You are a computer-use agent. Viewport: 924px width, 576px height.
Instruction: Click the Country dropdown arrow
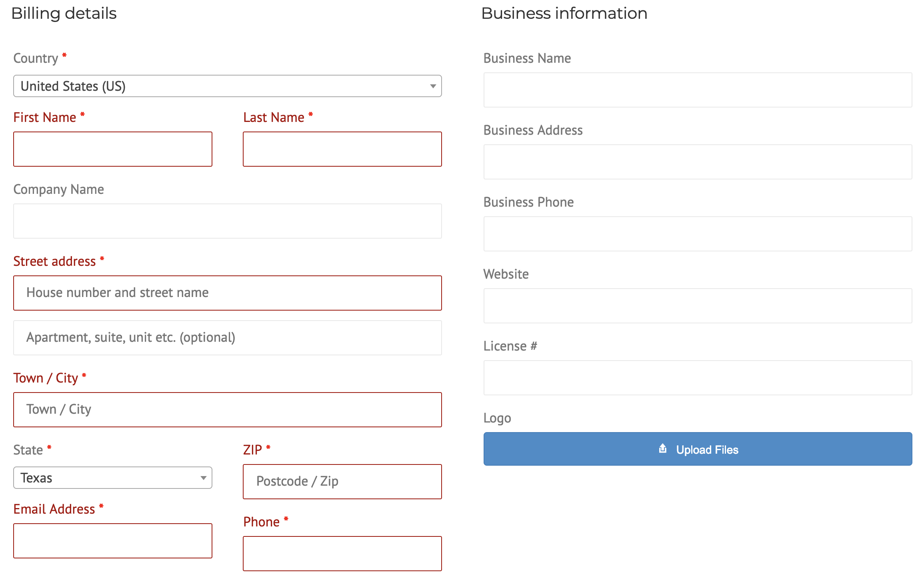pos(433,86)
